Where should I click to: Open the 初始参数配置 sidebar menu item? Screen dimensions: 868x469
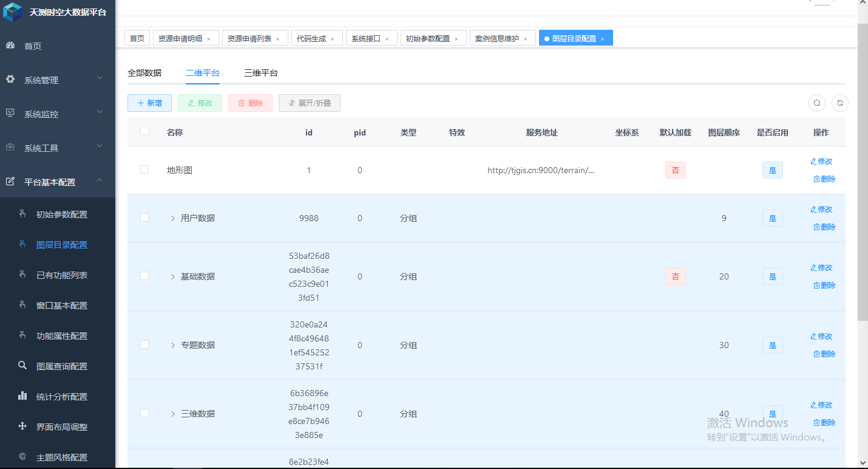61,214
